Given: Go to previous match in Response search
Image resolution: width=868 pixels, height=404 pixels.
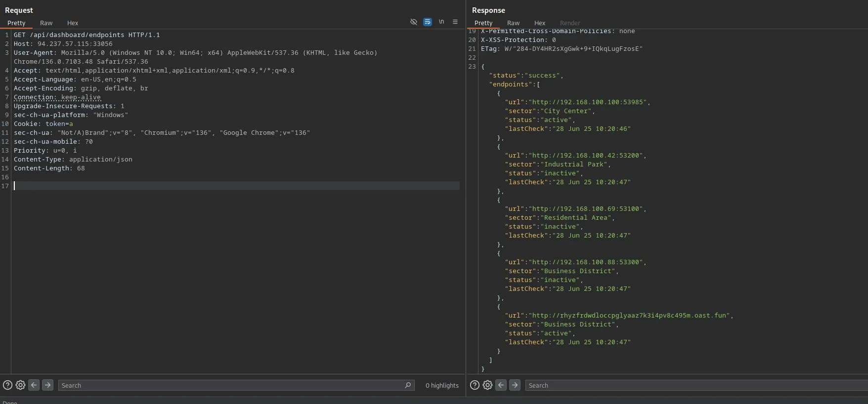Looking at the screenshot, I should click(x=501, y=385).
